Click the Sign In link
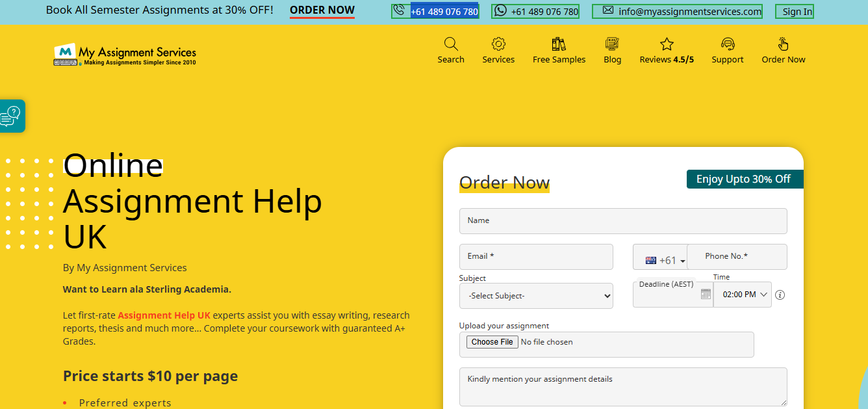 797,12
